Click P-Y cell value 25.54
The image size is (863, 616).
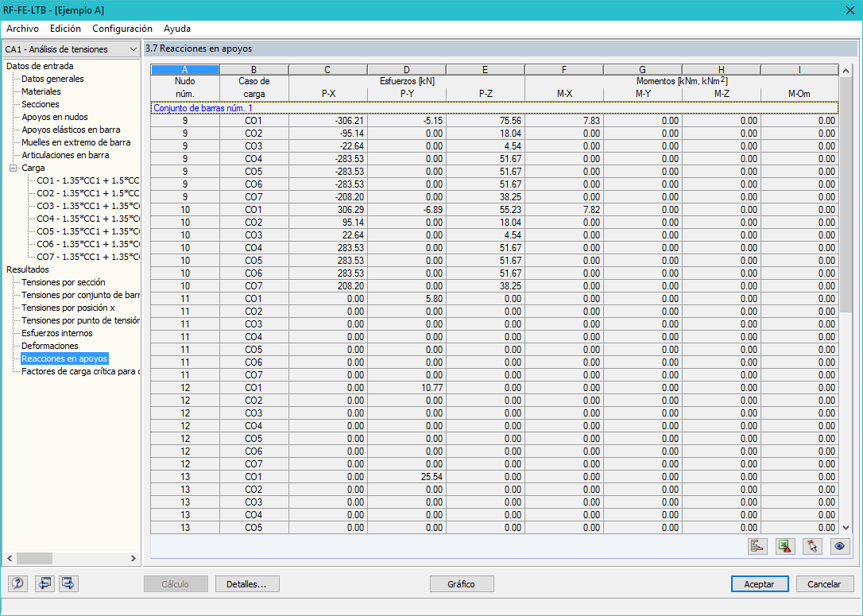(x=407, y=477)
